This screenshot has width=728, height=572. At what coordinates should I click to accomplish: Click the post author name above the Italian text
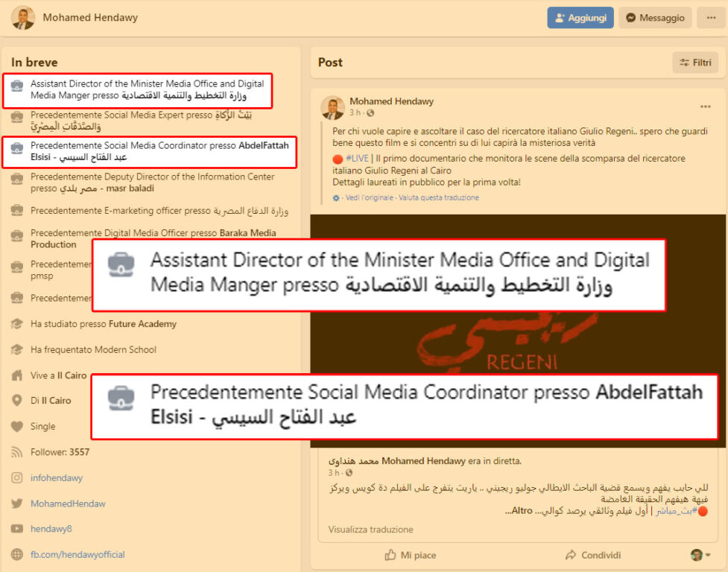pyautogui.click(x=391, y=101)
